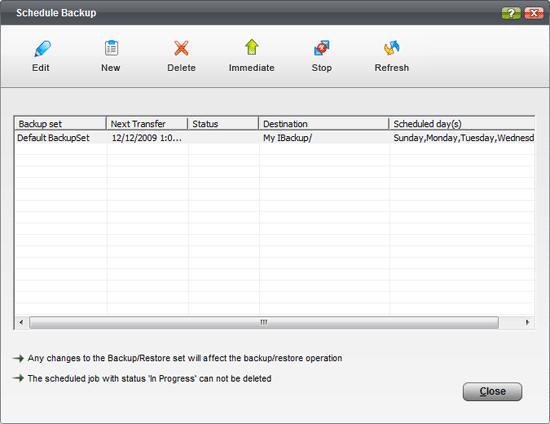Click the 12/12/2009 next transfer cell
This screenshot has height=424, width=550.
pos(147,138)
